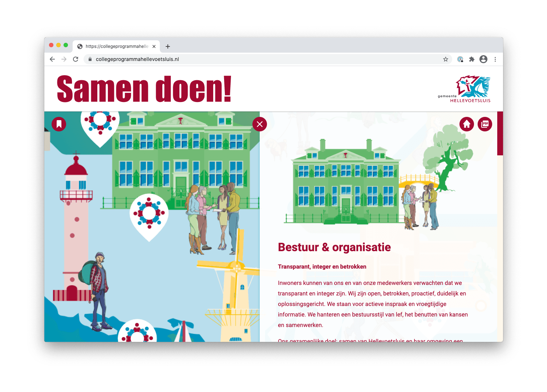This screenshot has width=547, height=392.
Task: Click the Bestuur & organisatie heading
Action: (x=334, y=247)
